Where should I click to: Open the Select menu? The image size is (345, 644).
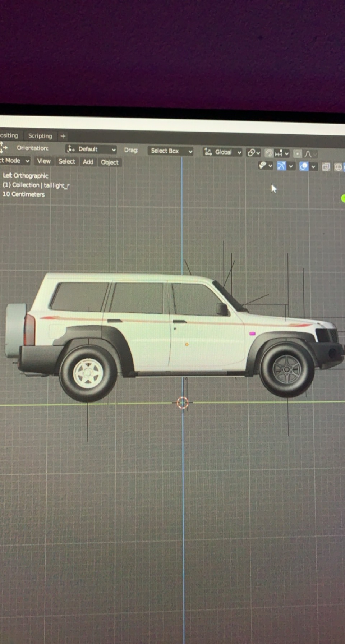click(x=67, y=161)
